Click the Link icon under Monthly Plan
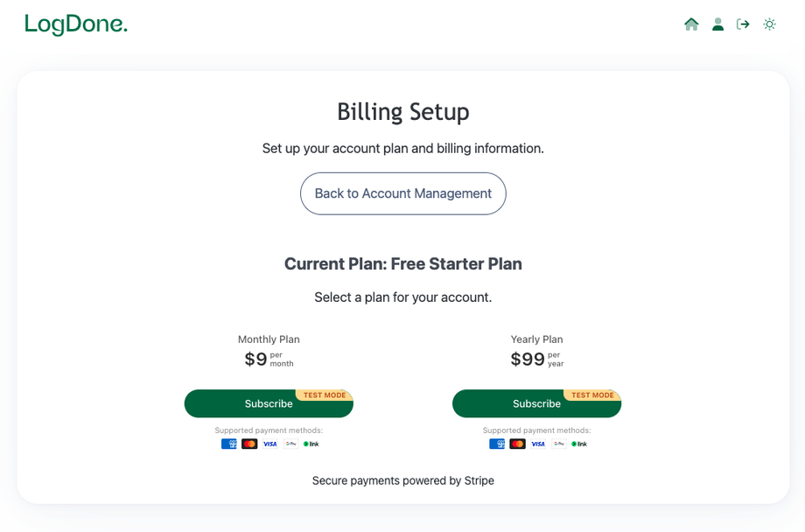 click(311, 444)
